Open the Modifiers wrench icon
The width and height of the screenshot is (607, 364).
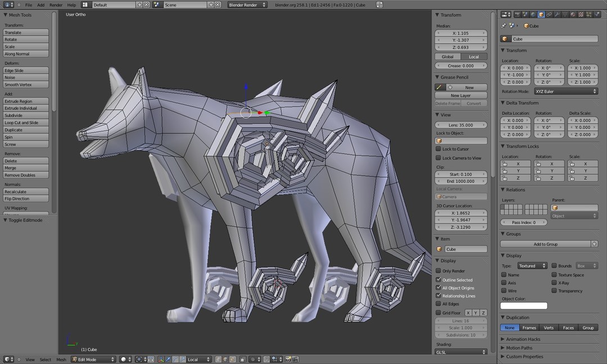coord(557,14)
